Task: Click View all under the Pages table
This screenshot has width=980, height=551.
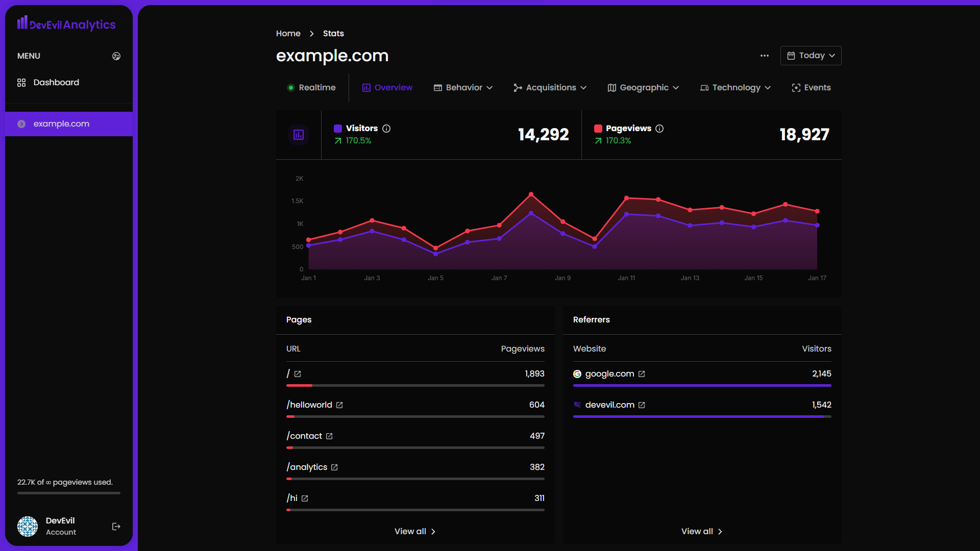Action: (414, 531)
